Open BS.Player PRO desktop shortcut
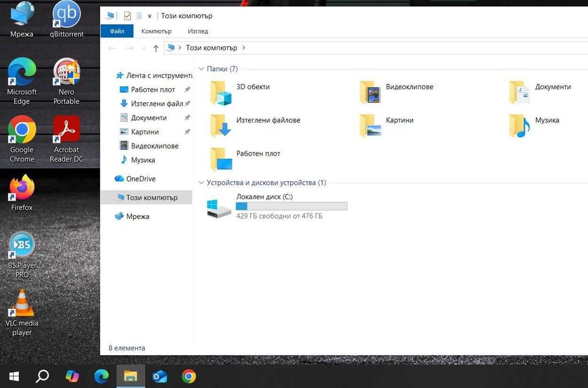Viewport: 588px width, 388px height. (22, 255)
